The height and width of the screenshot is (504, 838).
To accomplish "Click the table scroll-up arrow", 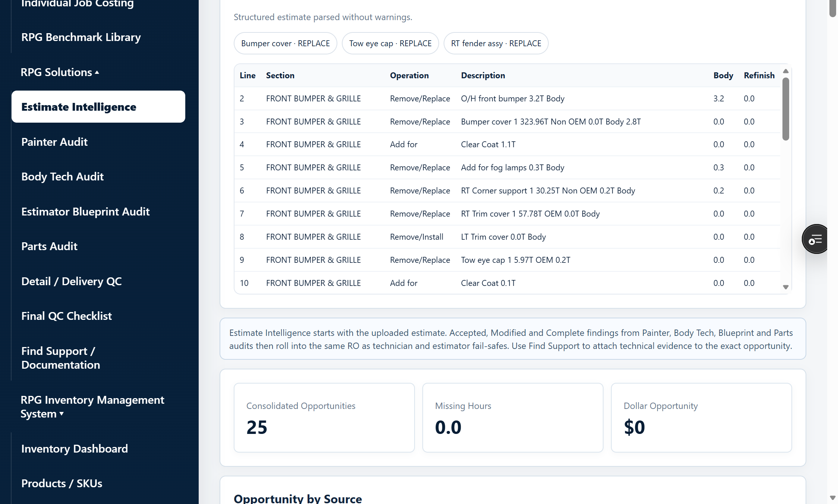I will coord(786,71).
